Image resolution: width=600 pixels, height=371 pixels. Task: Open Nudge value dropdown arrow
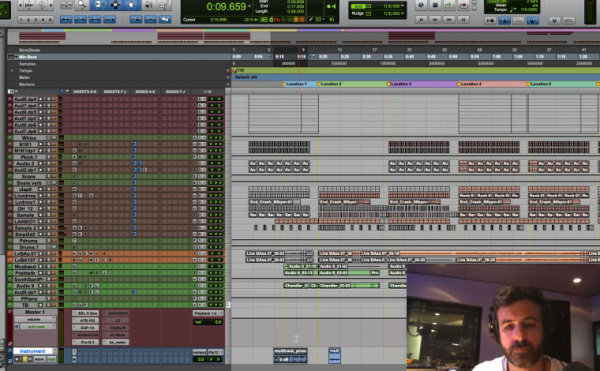[402, 13]
